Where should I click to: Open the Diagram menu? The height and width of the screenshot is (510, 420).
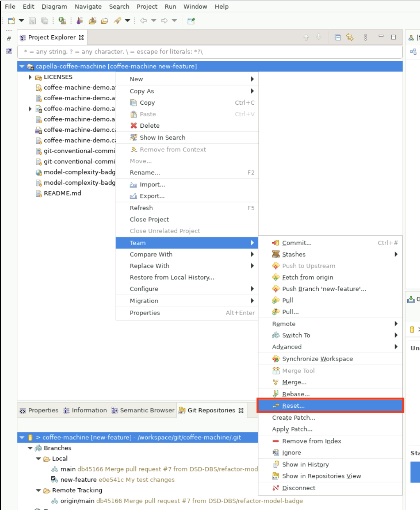coord(54,6)
